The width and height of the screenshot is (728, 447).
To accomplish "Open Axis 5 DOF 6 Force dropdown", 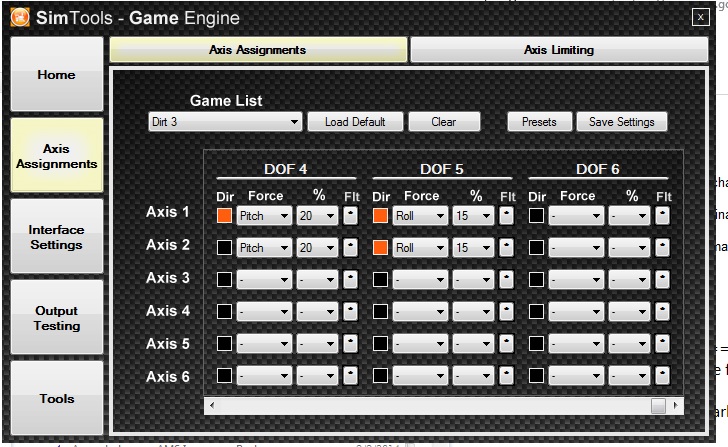I will pos(576,344).
